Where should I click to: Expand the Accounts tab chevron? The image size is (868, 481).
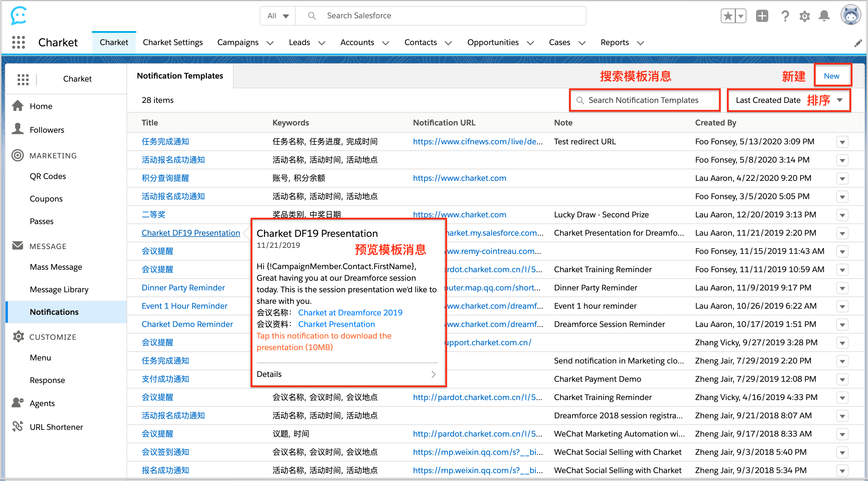click(386, 43)
